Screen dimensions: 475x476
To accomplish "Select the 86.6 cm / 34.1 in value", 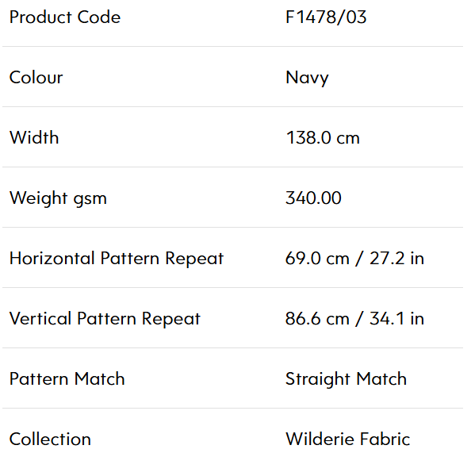I will point(354,319).
